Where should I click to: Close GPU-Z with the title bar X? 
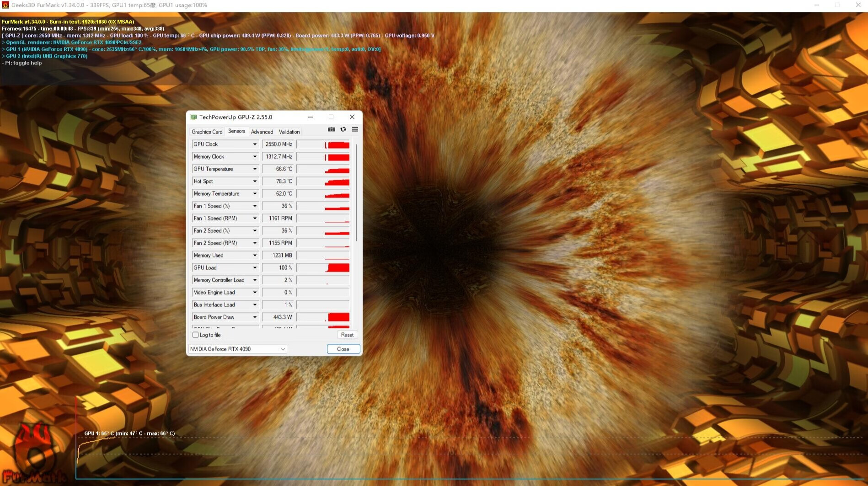click(352, 117)
